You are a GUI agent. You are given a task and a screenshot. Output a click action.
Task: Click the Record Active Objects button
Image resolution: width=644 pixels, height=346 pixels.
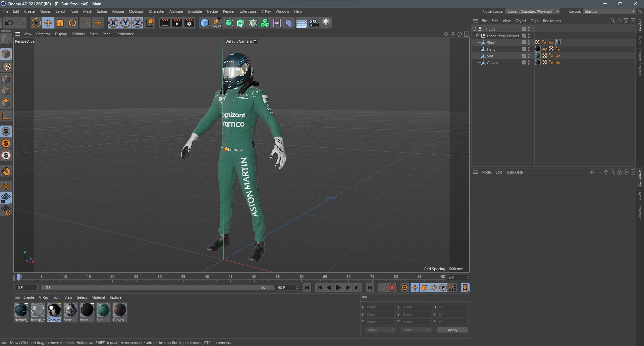coord(382,288)
